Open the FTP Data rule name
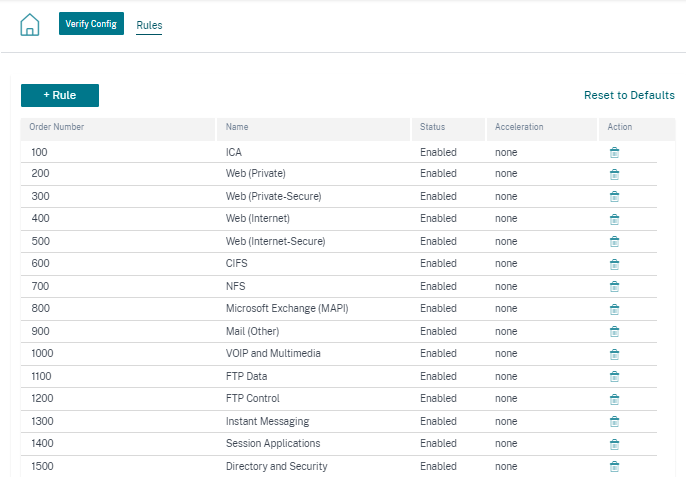 (246, 376)
